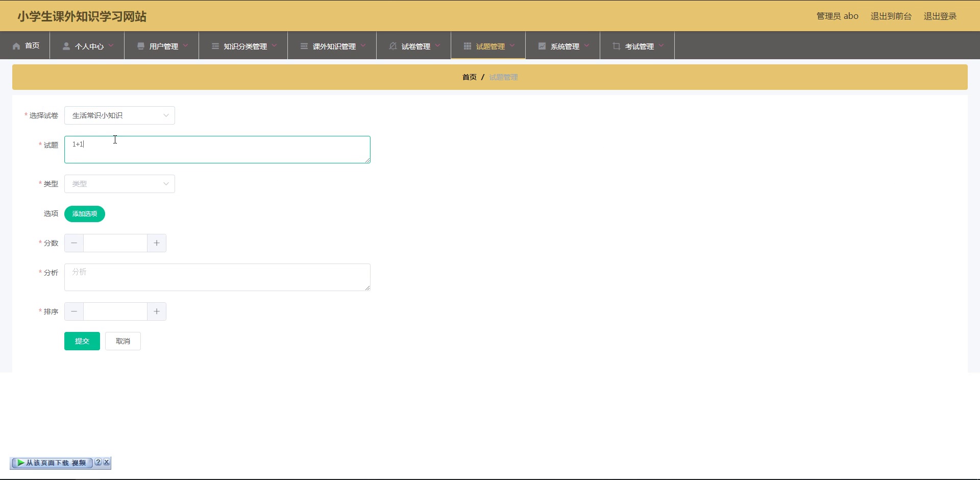Image resolution: width=980 pixels, height=480 pixels.
Task: Expand the 个人中心 menu arrow
Action: [111, 45]
